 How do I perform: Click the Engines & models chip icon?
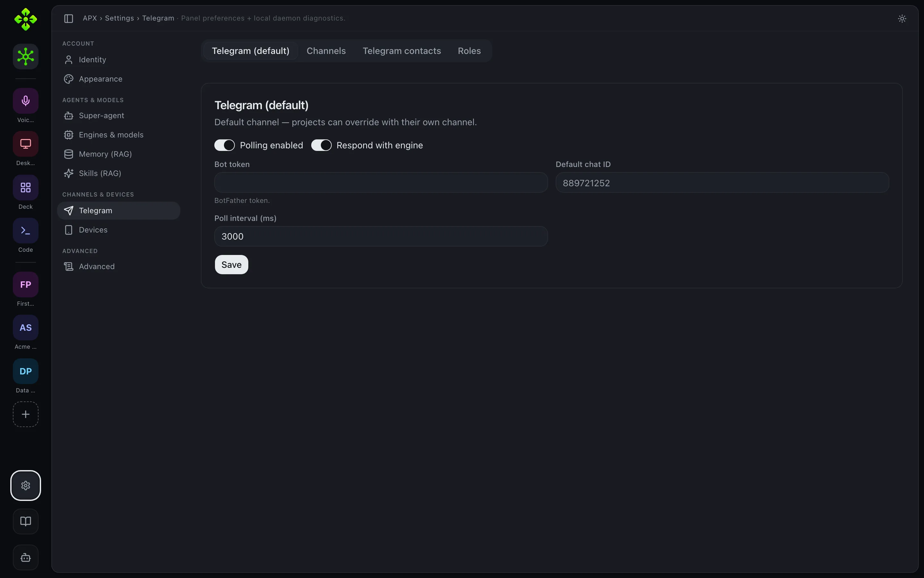pos(69,135)
